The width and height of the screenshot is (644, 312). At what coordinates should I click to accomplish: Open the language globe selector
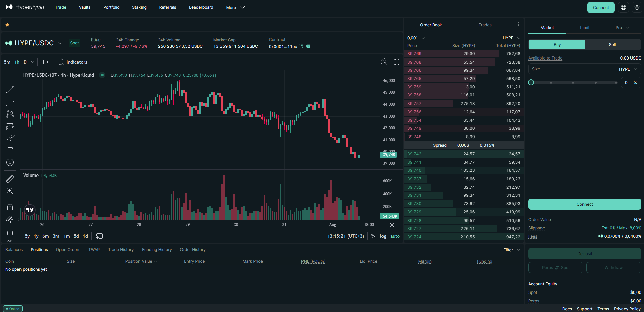tap(623, 7)
